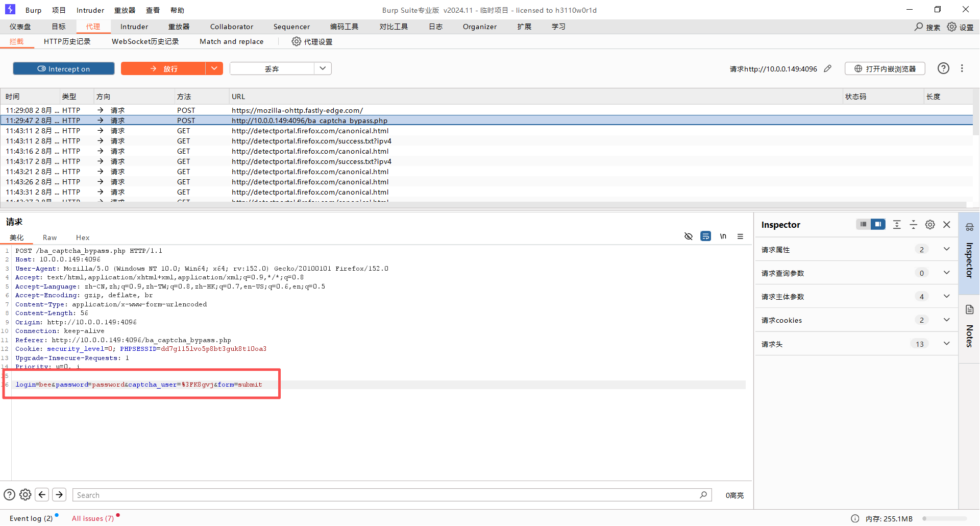Viewport: 980px width, 526px height.
Task: Switch to the 仪表盘 dashboard tab
Action: 20,27
